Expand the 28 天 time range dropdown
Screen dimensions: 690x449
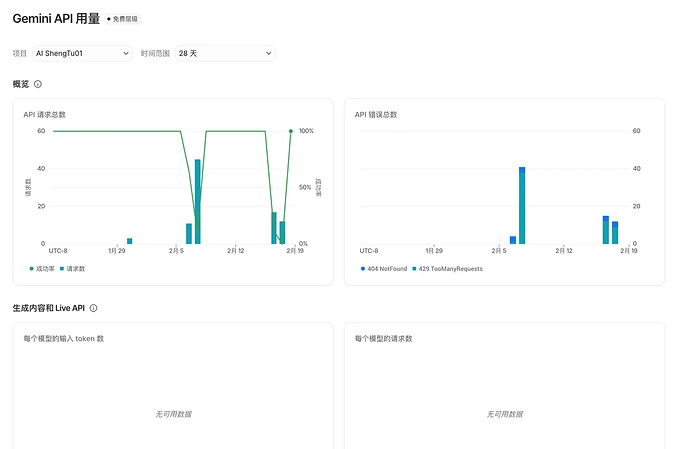pos(225,53)
